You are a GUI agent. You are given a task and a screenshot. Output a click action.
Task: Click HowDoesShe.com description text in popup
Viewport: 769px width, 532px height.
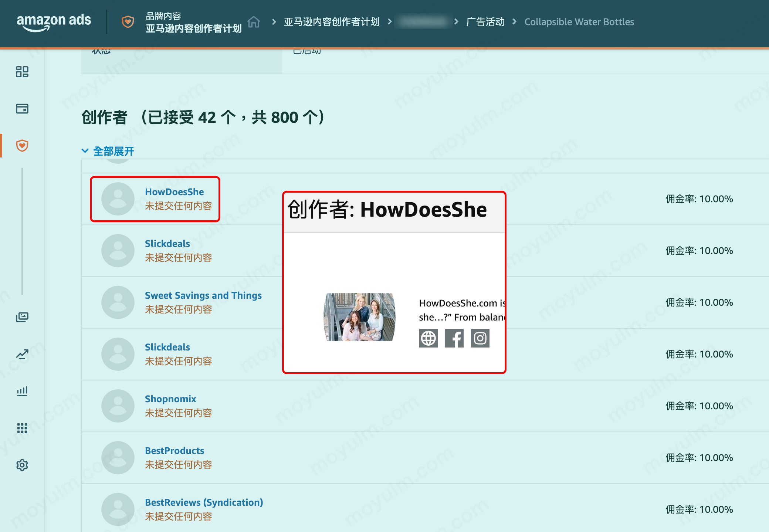[462, 310]
